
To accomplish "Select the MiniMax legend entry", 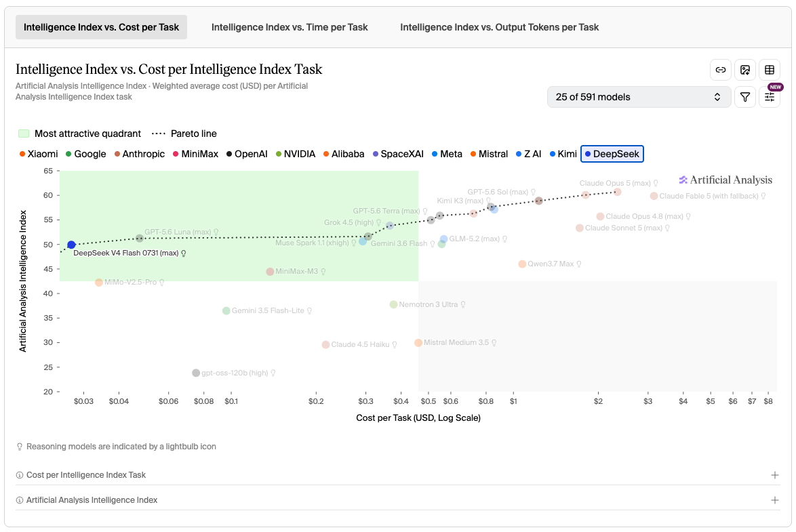I will point(195,154).
